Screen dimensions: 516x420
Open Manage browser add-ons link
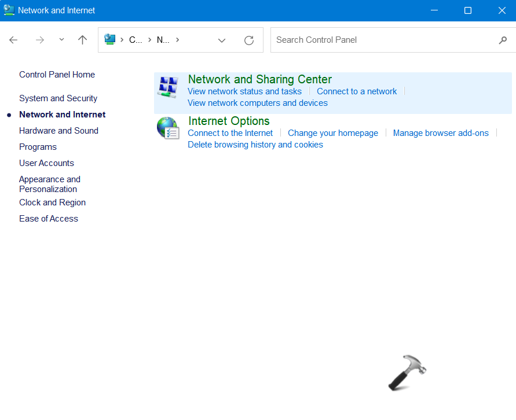click(441, 133)
